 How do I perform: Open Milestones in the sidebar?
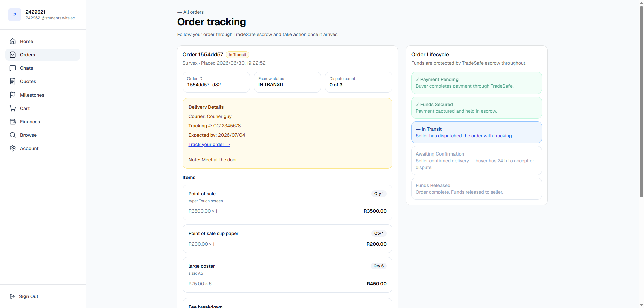[x=43, y=95]
